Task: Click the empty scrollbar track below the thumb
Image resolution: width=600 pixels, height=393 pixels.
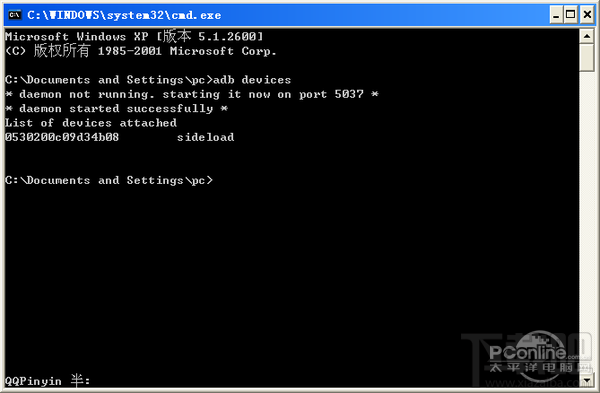Action: [587, 222]
